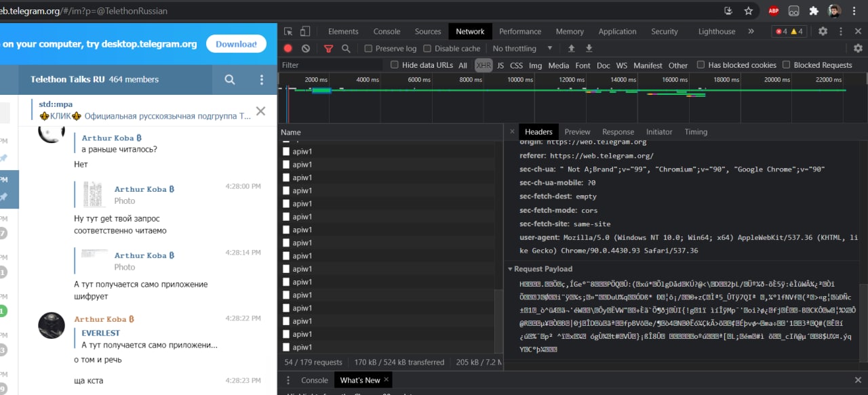The height and width of the screenshot is (395, 868).
Task: Switch to Console tab
Action: (x=387, y=31)
